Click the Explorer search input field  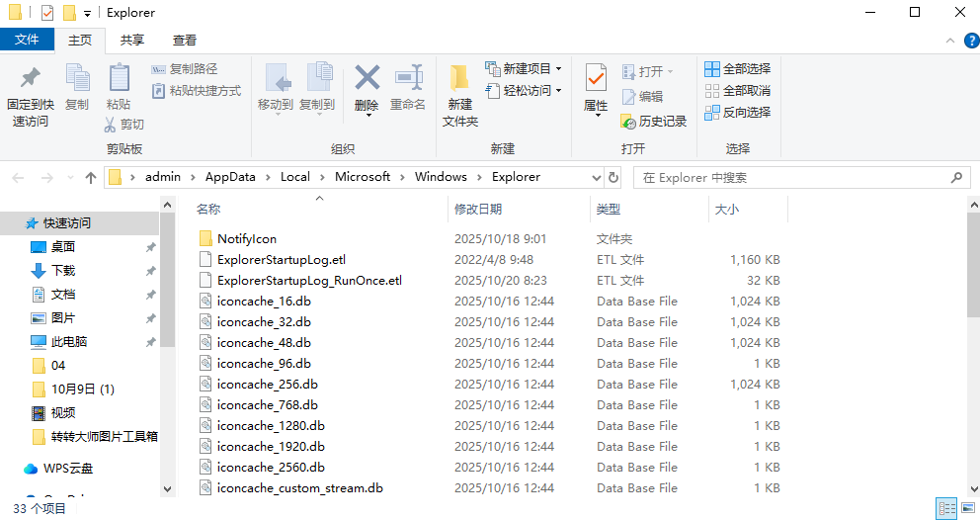click(x=790, y=178)
